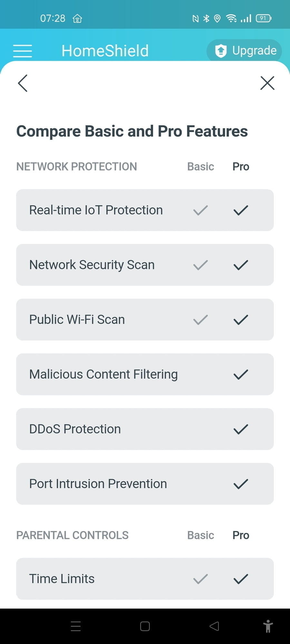
Task: Tap the battery indicator in status bar
Action: tap(263, 18)
